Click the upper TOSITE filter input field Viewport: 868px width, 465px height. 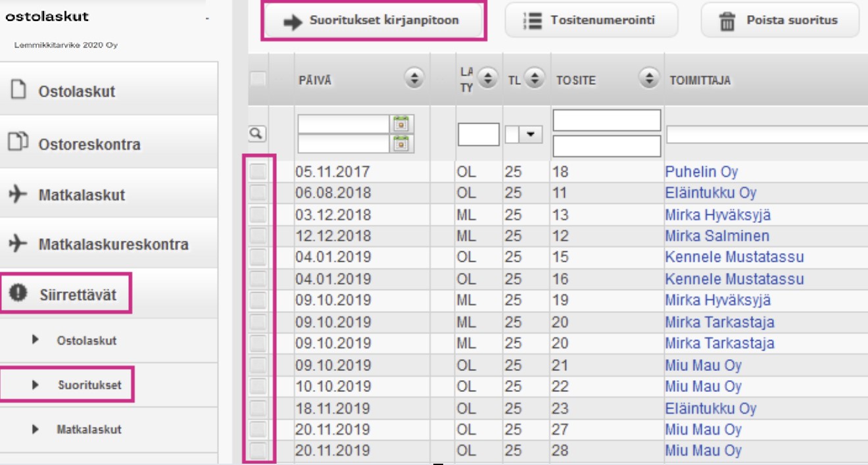tap(607, 120)
